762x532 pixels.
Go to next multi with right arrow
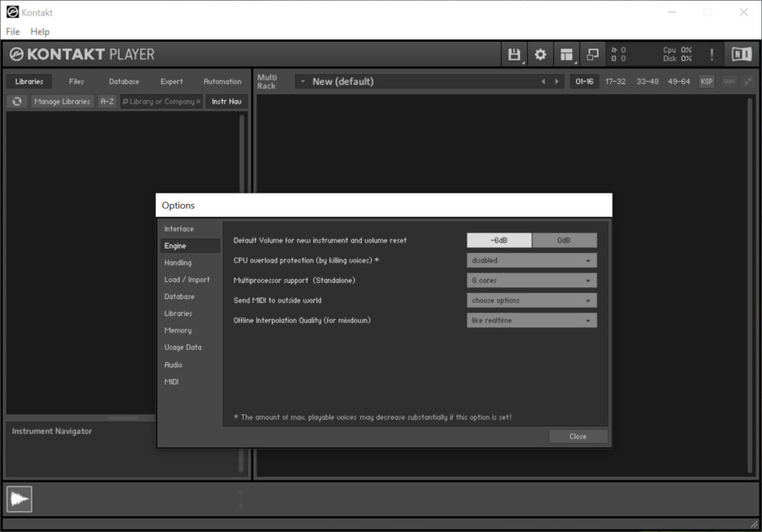[x=557, y=82]
